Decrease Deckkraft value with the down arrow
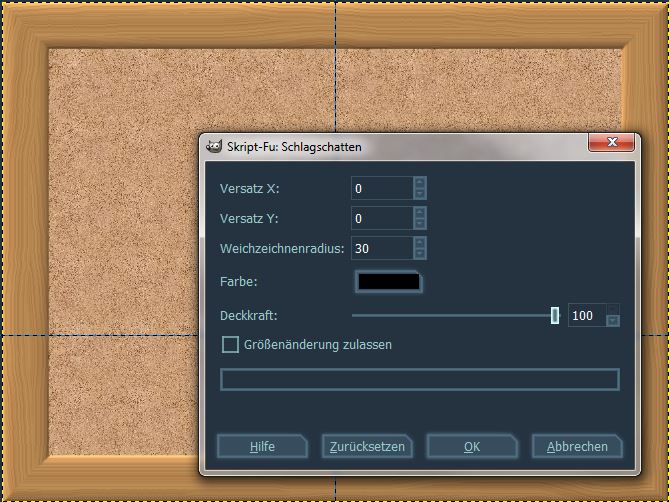Screen dimensions: 669x502 [x=613, y=321]
